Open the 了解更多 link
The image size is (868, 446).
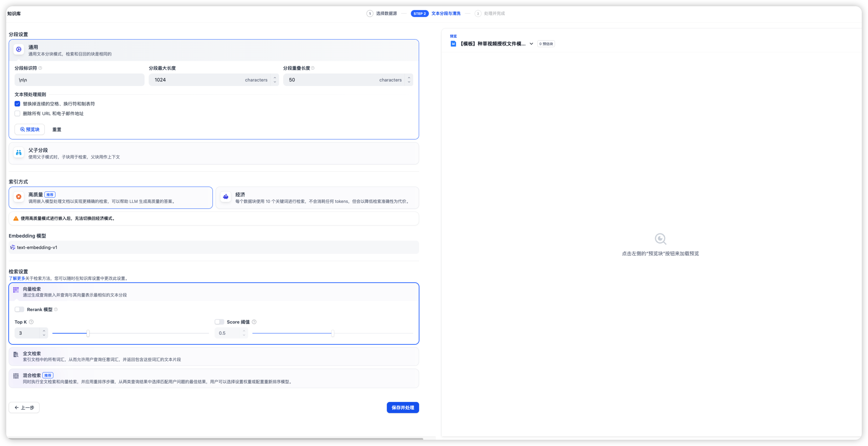(x=17, y=278)
